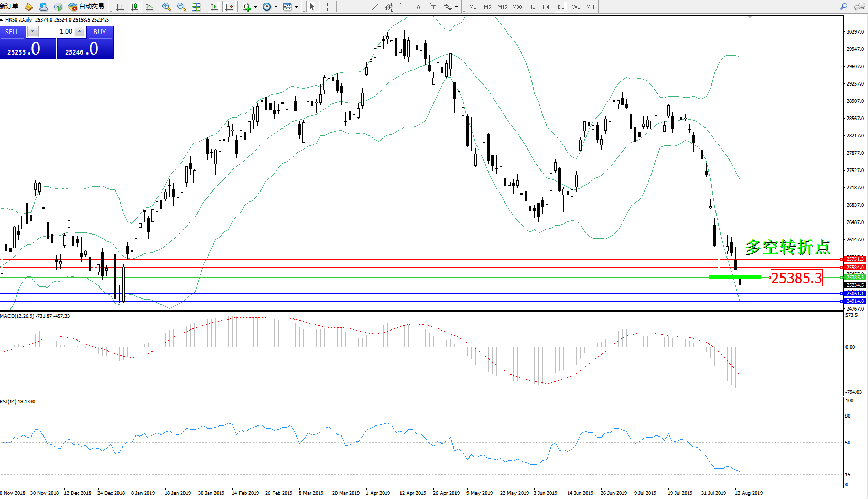
Task: Click the green 25385.3 horizontal line segment
Action: point(734,276)
